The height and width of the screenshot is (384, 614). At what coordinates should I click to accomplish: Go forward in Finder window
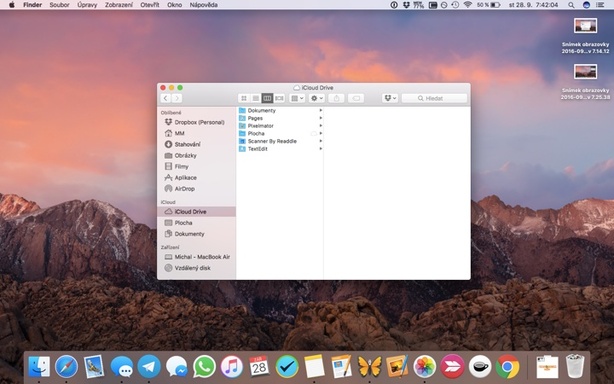pyautogui.click(x=177, y=98)
